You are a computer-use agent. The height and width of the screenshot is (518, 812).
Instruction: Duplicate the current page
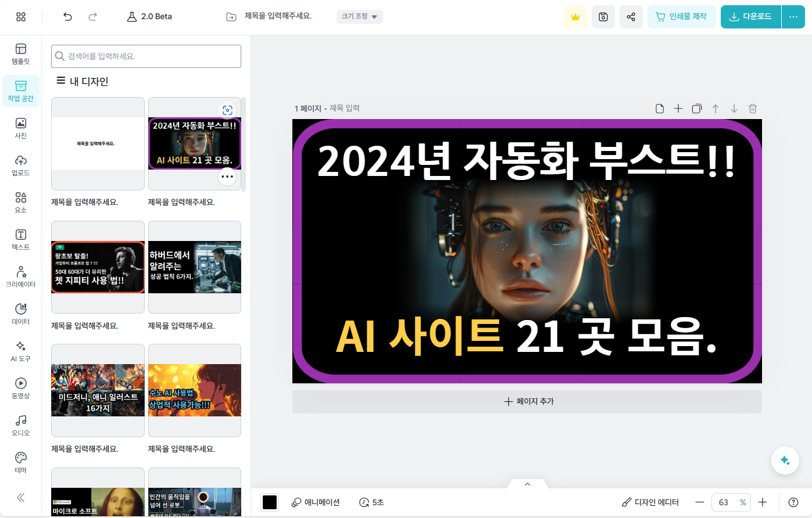tap(697, 109)
